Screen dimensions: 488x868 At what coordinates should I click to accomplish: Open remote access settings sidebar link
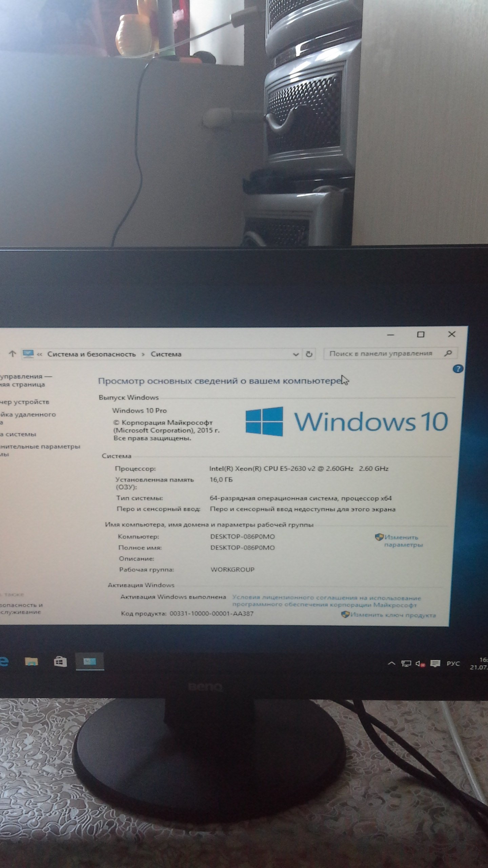pyautogui.click(x=28, y=418)
